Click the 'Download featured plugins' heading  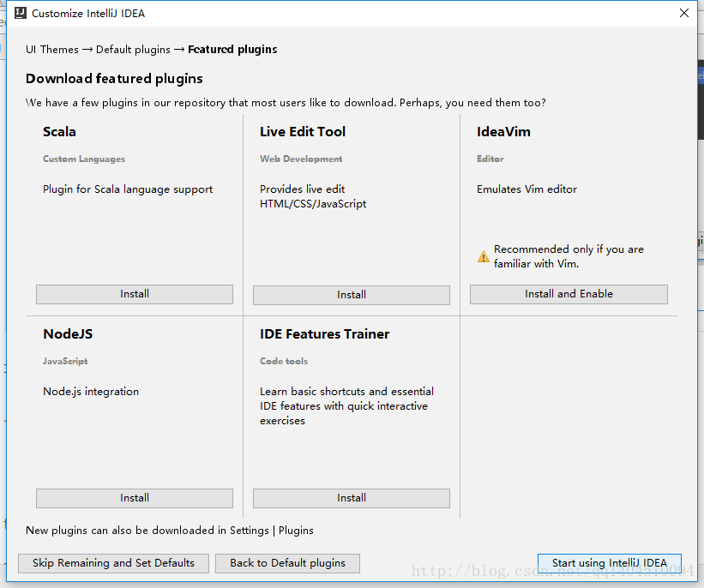(x=114, y=79)
